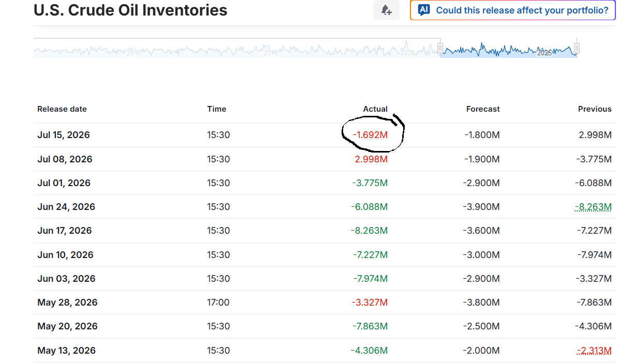Click the 2015 area in the history chart
The width and height of the screenshot is (633, 364).
tap(270, 53)
